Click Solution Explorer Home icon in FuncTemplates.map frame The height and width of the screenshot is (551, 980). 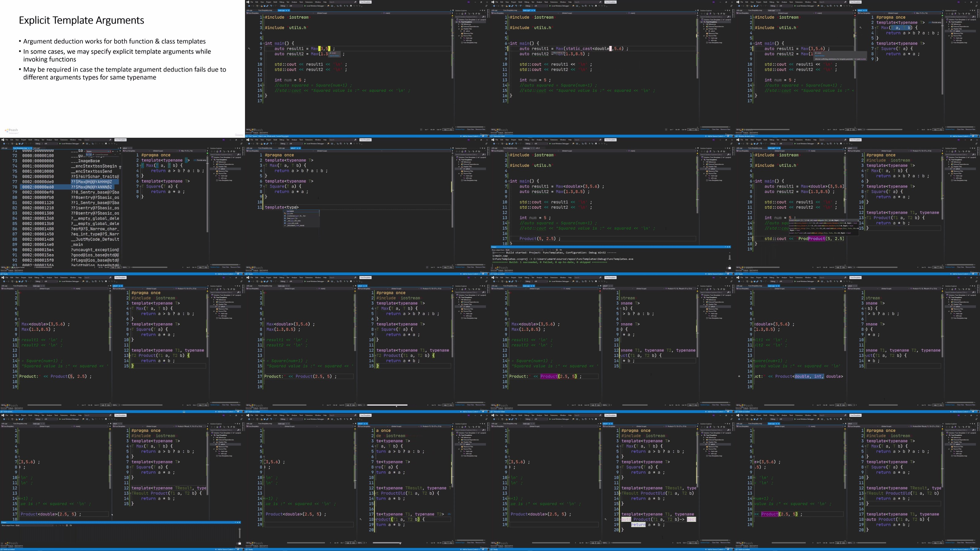[x=218, y=152]
